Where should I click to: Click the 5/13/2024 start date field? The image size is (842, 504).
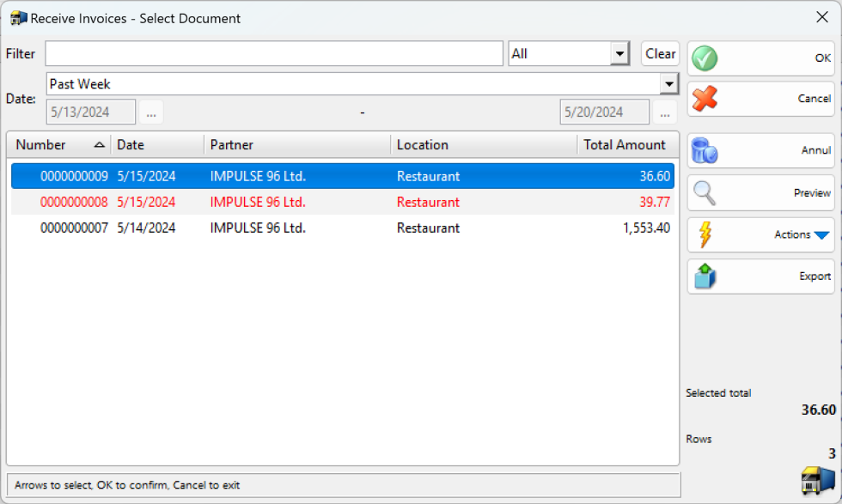click(91, 112)
